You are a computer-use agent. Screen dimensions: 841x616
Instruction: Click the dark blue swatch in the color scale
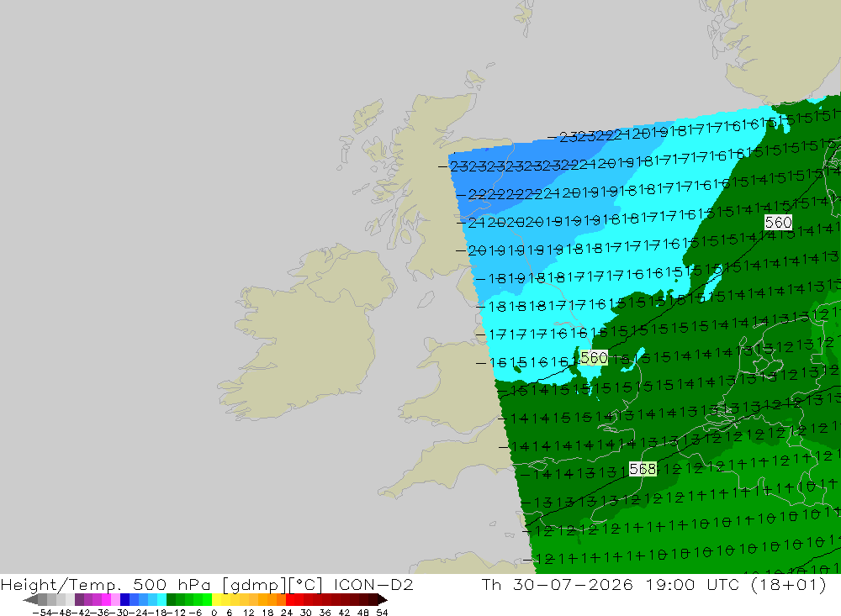click(124, 600)
